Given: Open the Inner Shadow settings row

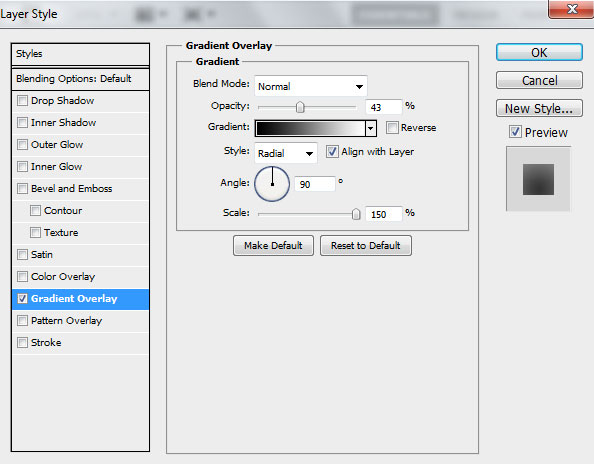Looking at the screenshot, I should tap(80, 123).
